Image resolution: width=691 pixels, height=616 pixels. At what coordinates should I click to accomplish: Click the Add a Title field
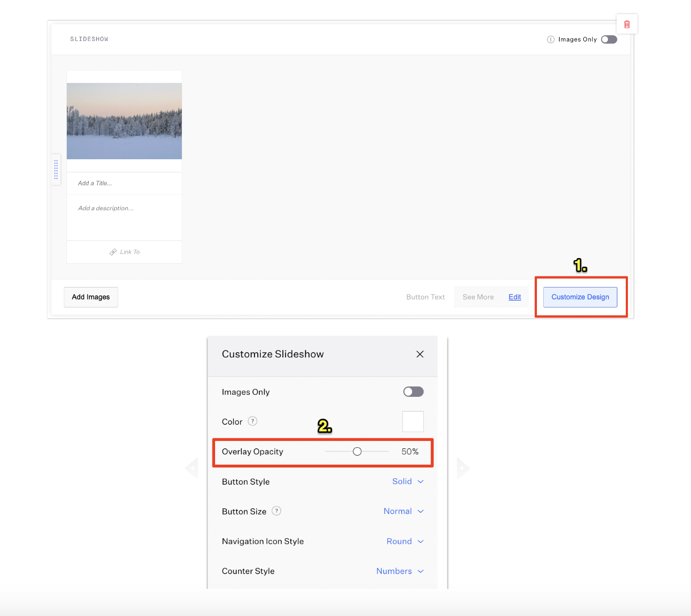124,183
